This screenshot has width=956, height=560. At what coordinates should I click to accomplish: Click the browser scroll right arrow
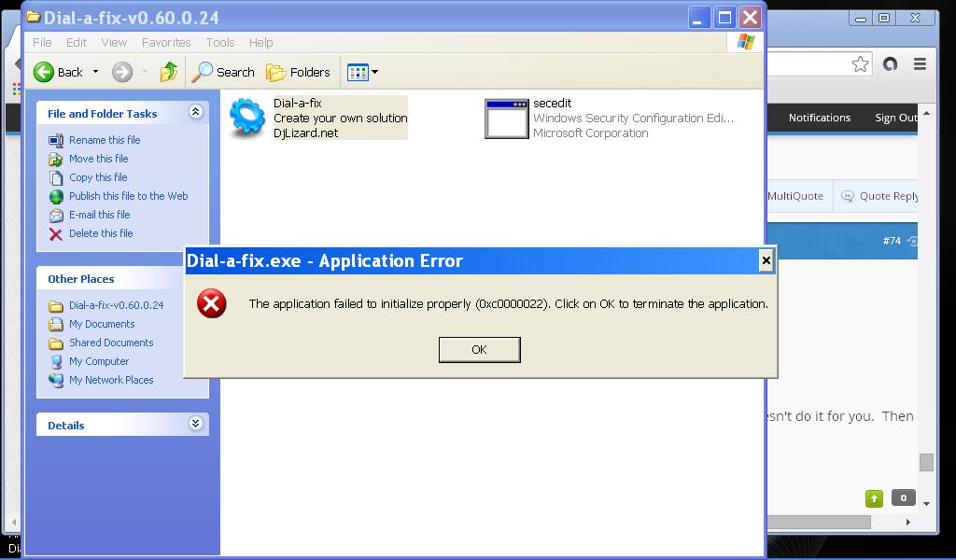[907, 523]
